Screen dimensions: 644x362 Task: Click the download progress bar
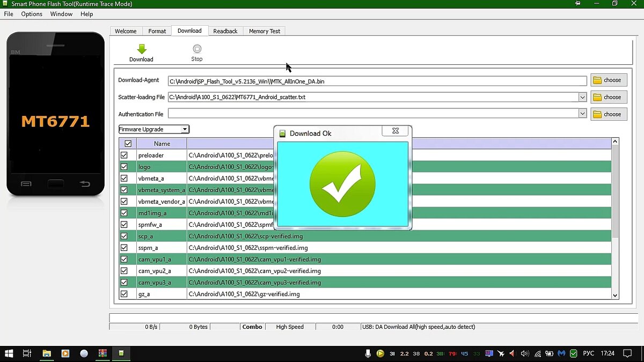coord(373,318)
